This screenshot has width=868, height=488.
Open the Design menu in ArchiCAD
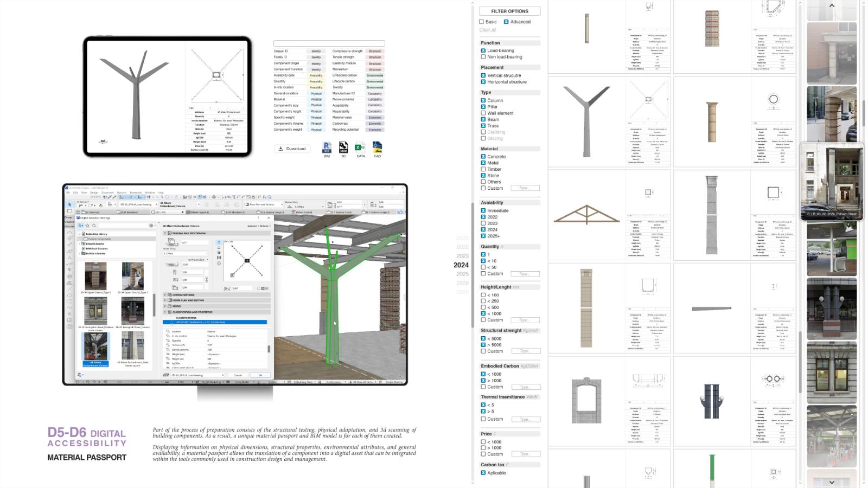click(94, 192)
